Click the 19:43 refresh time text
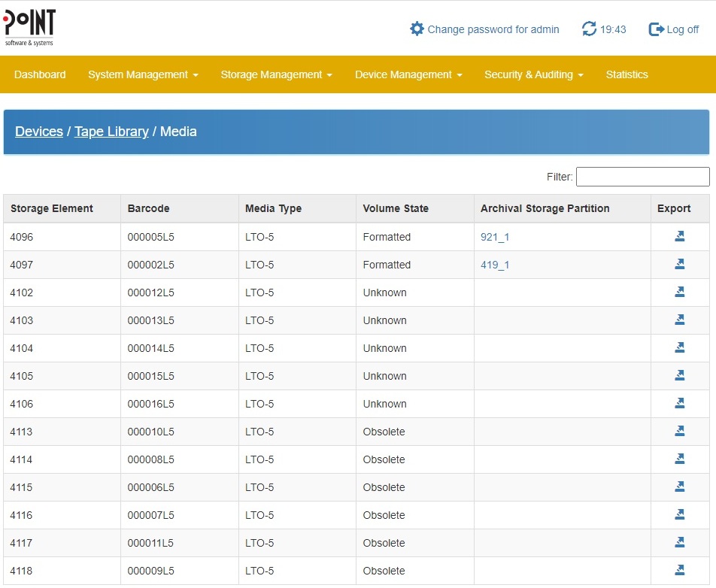 (613, 29)
